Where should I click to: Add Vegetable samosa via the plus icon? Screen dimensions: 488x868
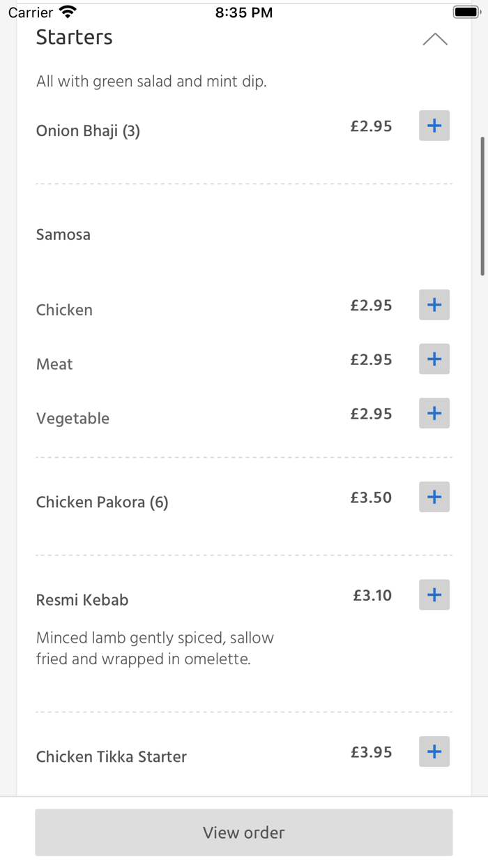pyautogui.click(x=434, y=413)
